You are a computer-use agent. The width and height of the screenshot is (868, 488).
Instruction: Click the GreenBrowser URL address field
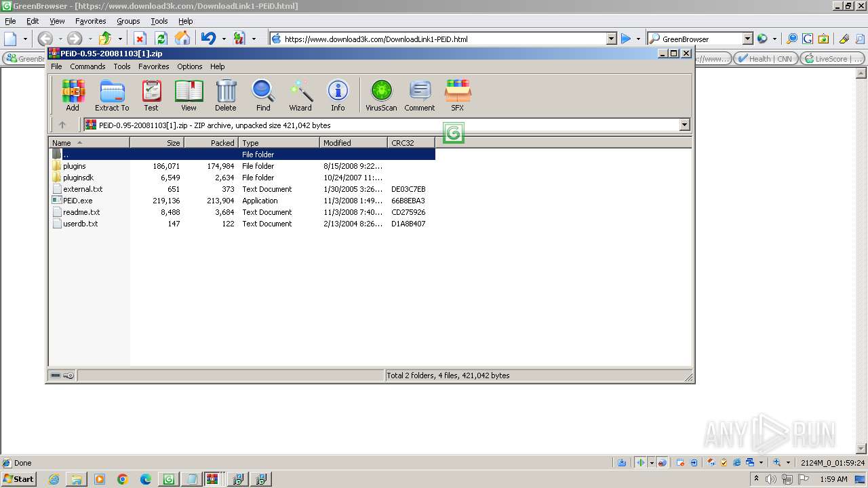[443, 39]
